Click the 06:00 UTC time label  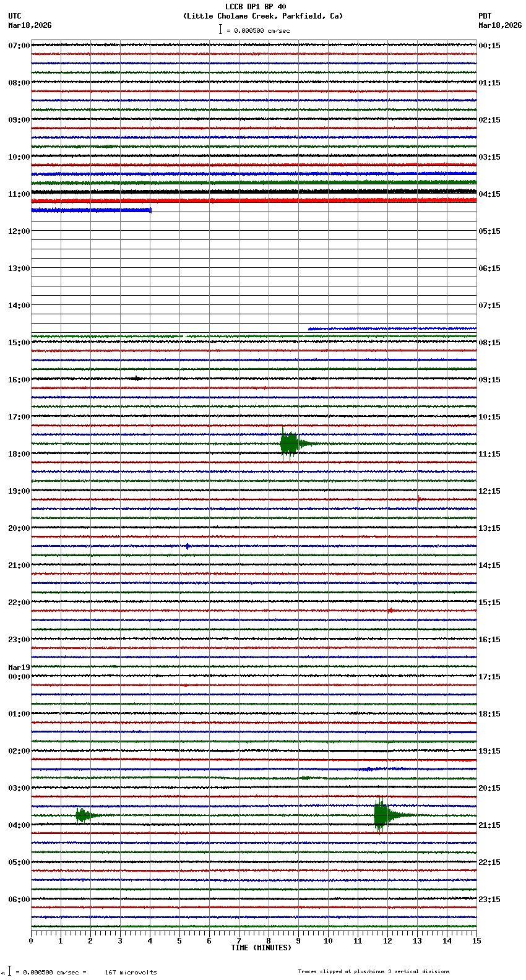[x=19, y=900]
